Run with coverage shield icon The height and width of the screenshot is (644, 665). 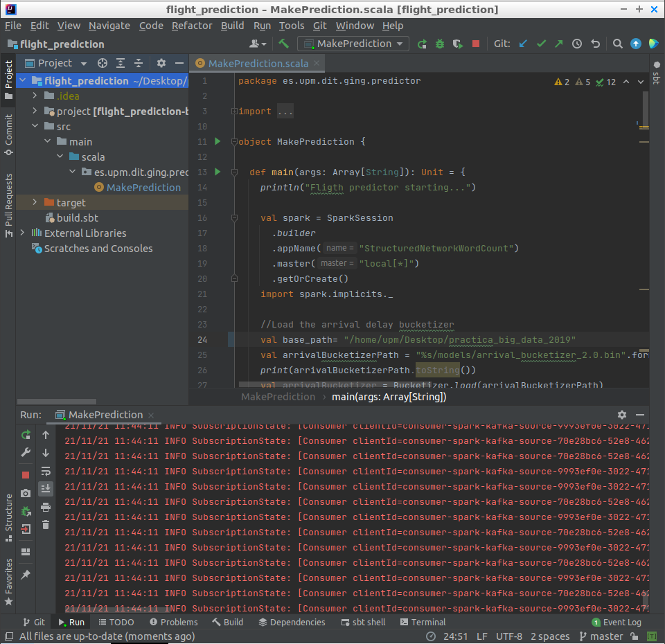458,44
